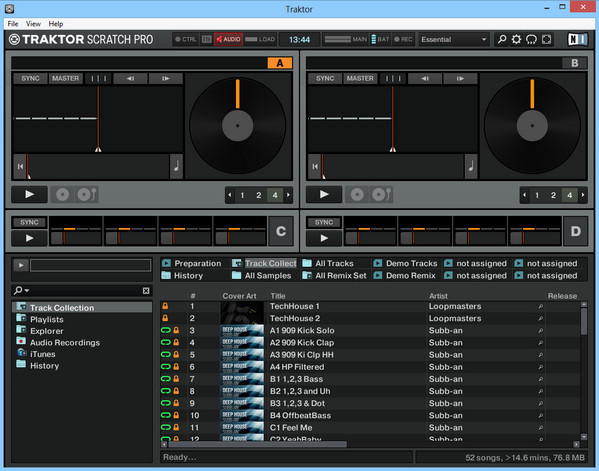Click the note icon on Deck B stripe
Image resolution: width=599 pixels, height=471 pixels.
(x=471, y=166)
